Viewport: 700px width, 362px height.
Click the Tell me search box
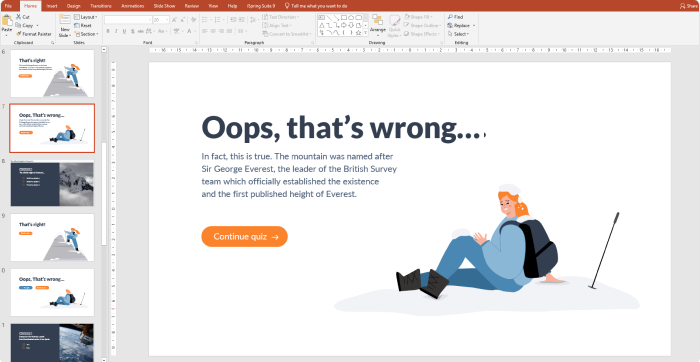coord(316,6)
